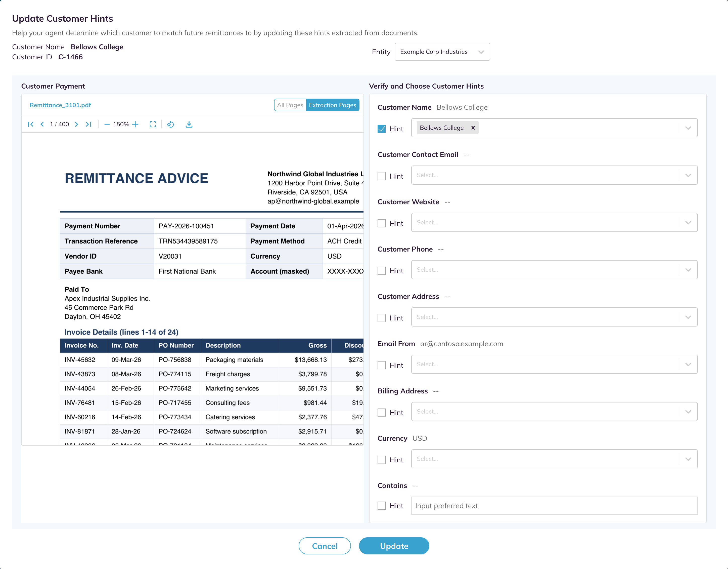728x569 pixels.
Task: Open the Remittance_3101.pdf link
Action: (x=60, y=105)
